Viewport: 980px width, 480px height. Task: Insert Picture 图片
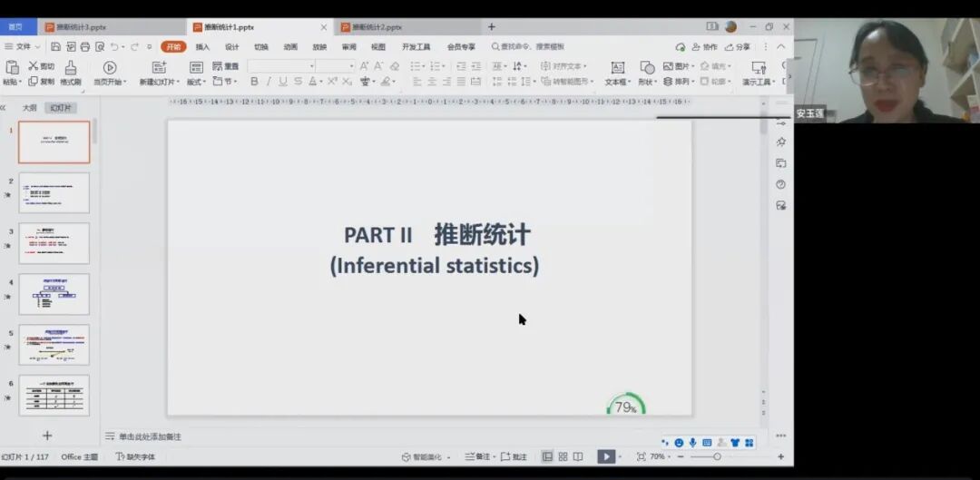[679, 66]
